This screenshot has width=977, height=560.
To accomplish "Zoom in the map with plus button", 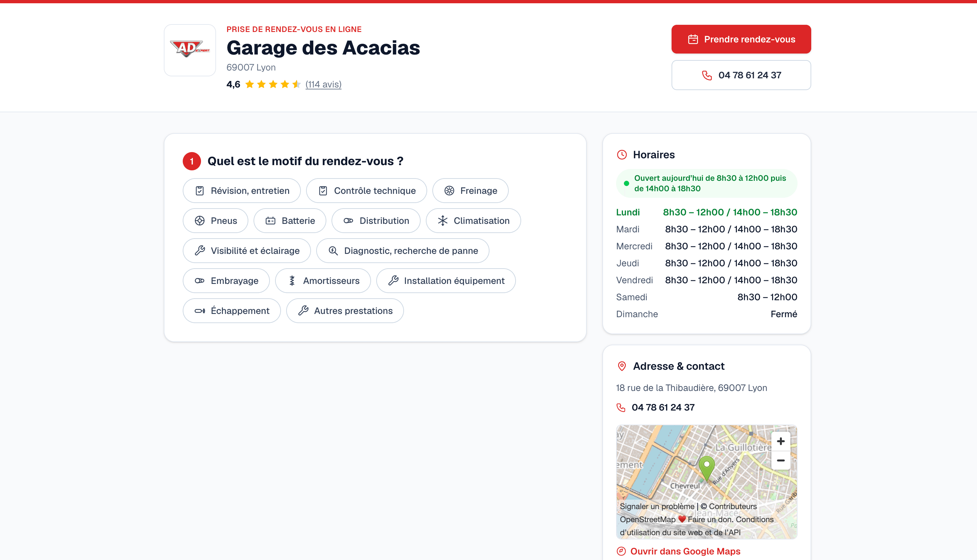I will 781,441.
